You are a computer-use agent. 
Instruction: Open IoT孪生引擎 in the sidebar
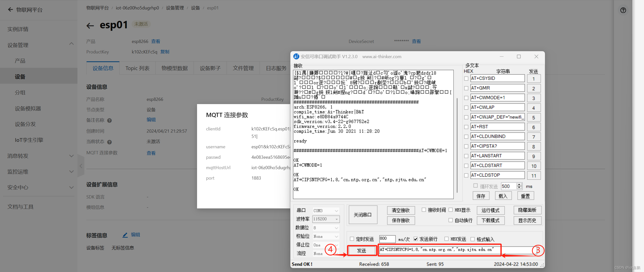click(x=29, y=140)
